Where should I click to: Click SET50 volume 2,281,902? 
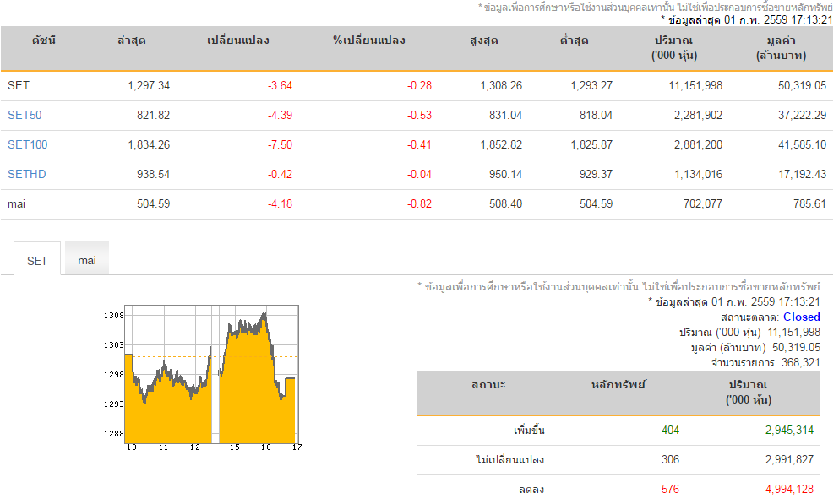click(698, 115)
